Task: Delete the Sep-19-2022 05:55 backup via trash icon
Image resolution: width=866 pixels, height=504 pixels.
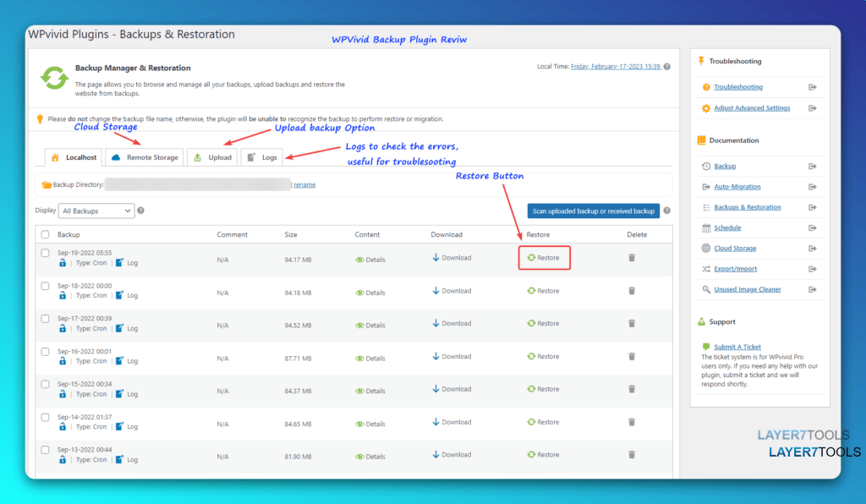Action: 631,258
